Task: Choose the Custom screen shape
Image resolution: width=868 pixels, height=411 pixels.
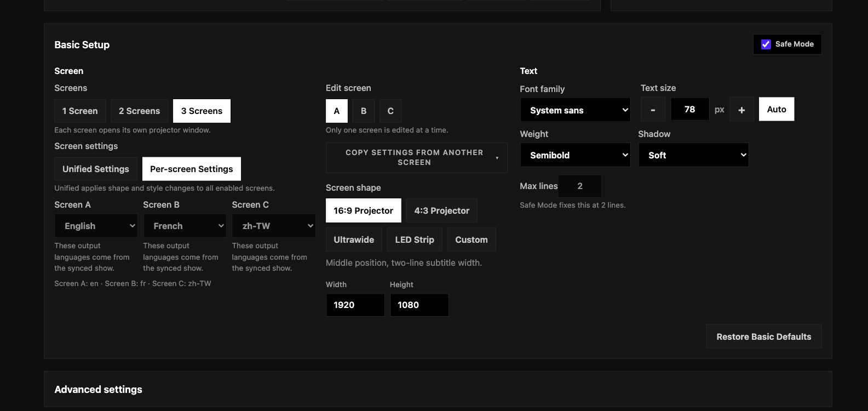Action: pos(472,239)
